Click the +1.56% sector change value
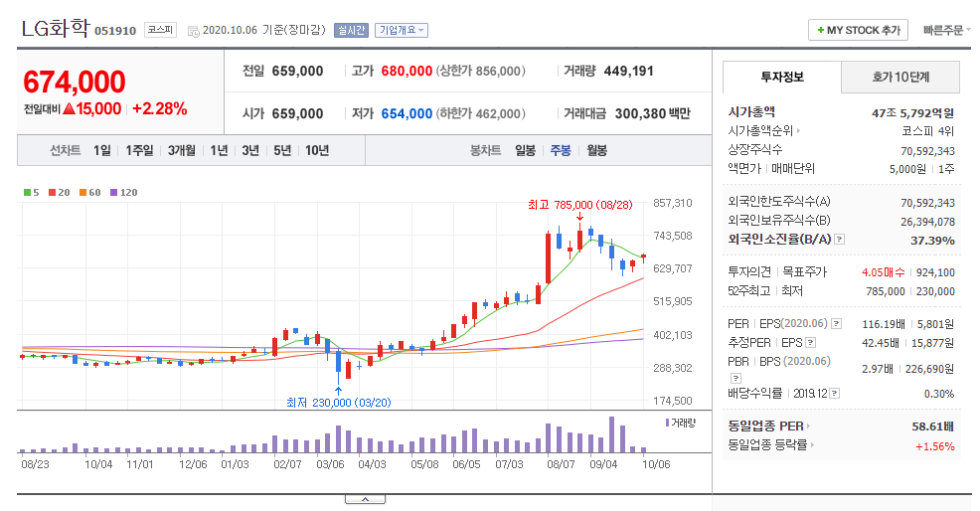This screenshot has height=511, width=980. point(935,446)
